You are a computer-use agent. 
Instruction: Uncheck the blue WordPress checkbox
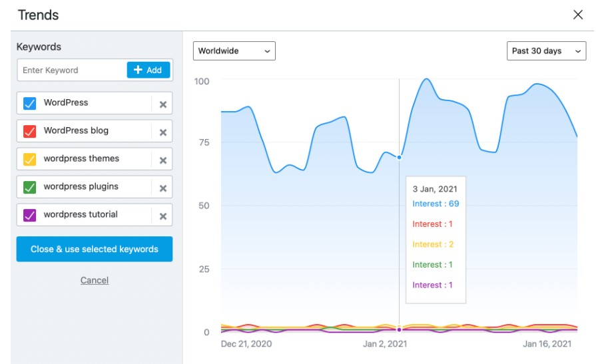click(30, 103)
